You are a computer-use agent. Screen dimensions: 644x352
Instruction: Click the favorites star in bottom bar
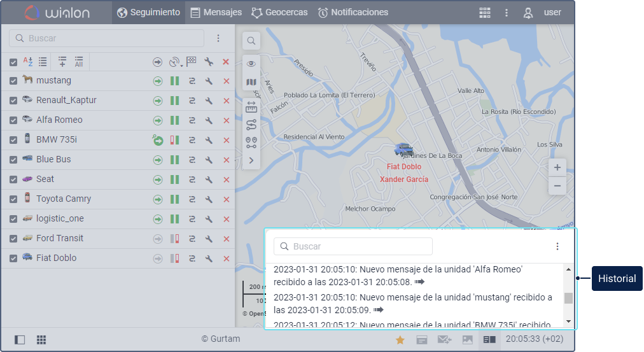click(400, 340)
